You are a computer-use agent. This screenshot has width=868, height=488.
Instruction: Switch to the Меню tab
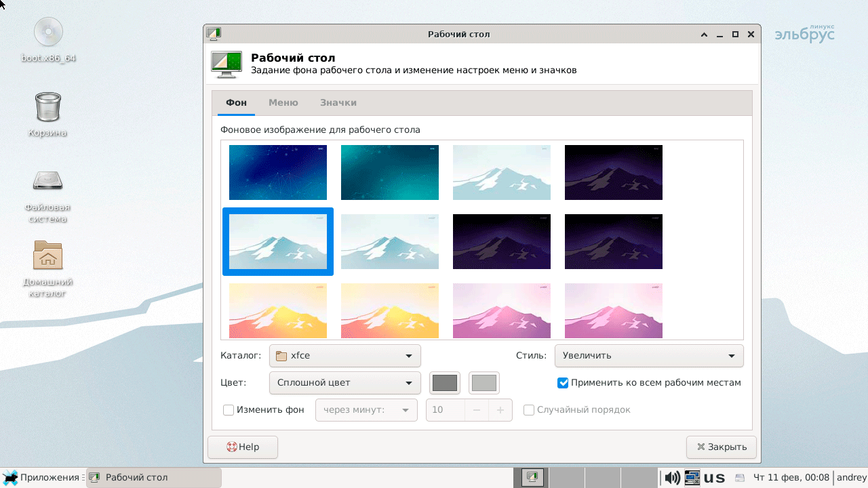(283, 103)
